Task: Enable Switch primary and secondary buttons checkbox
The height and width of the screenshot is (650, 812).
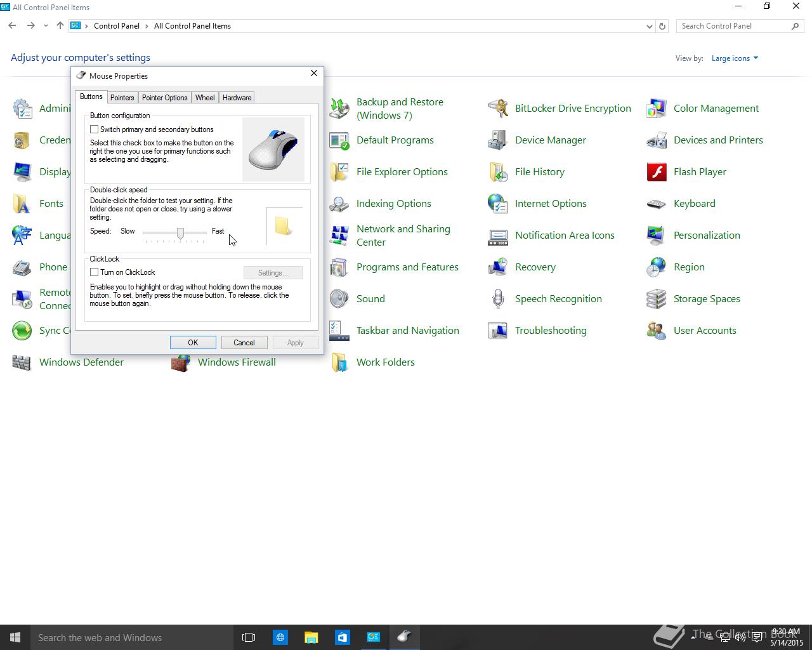Action: (94, 129)
